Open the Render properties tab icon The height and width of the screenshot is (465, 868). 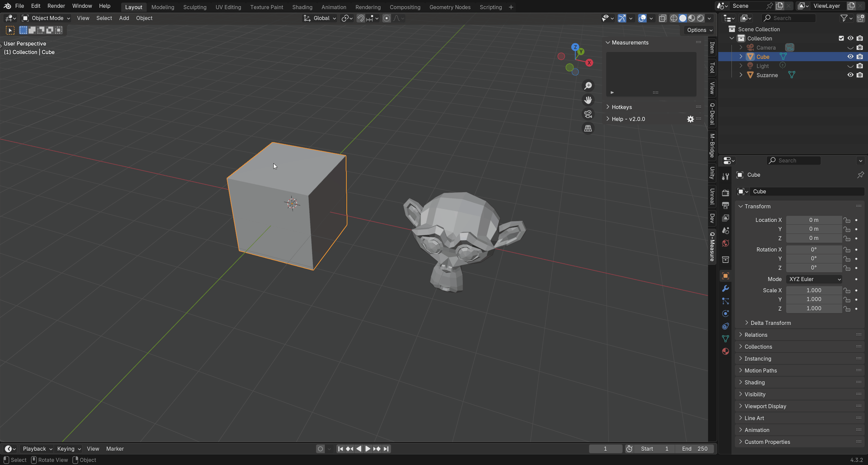pos(725,193)
